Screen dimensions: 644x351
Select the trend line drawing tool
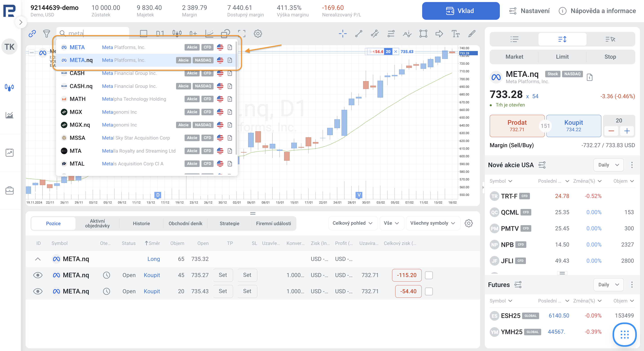point(359,33)
